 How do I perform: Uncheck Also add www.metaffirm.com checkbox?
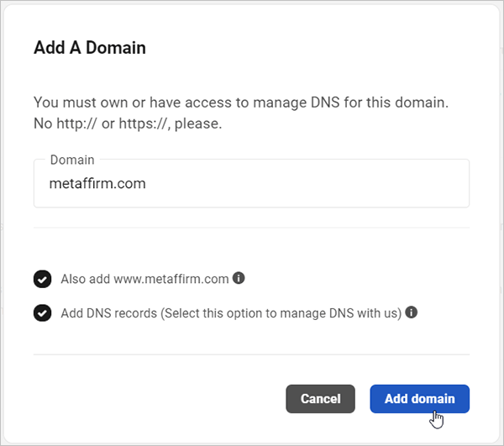pos(42,279)
